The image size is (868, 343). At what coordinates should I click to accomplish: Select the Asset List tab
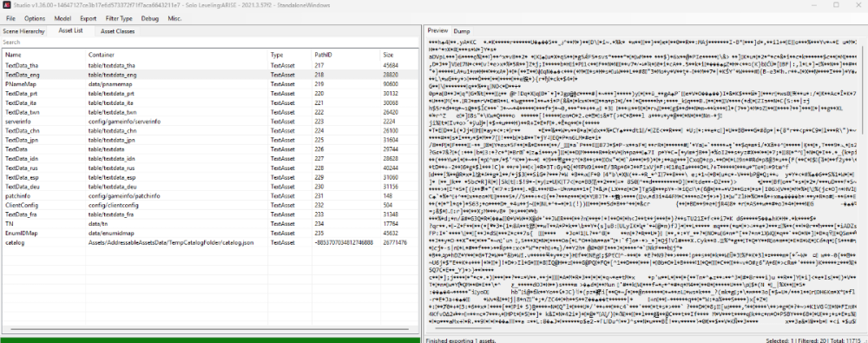[70, 31]
